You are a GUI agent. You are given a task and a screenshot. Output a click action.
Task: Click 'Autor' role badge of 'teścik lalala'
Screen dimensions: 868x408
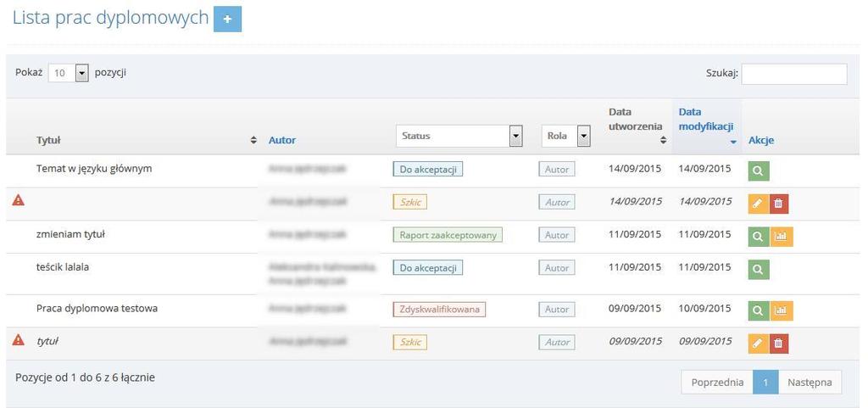(x=557, y=268)
